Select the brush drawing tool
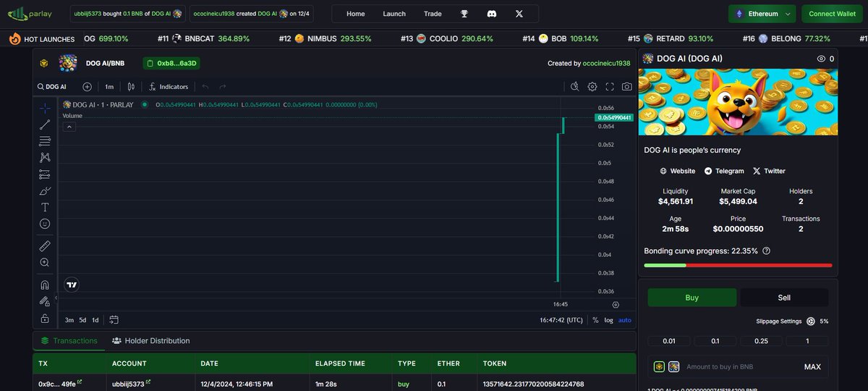This screenshot has width=868, height=391. [x=45, y=191]
